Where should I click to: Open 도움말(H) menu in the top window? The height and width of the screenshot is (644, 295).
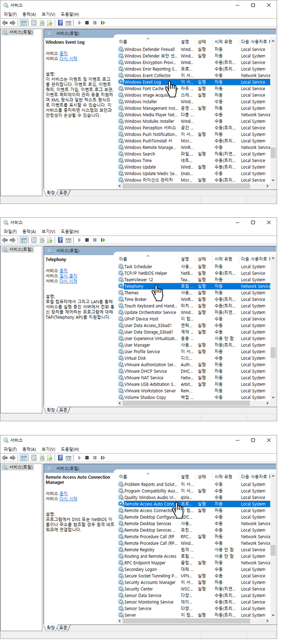pyautogui.click(x=70, y=15)
